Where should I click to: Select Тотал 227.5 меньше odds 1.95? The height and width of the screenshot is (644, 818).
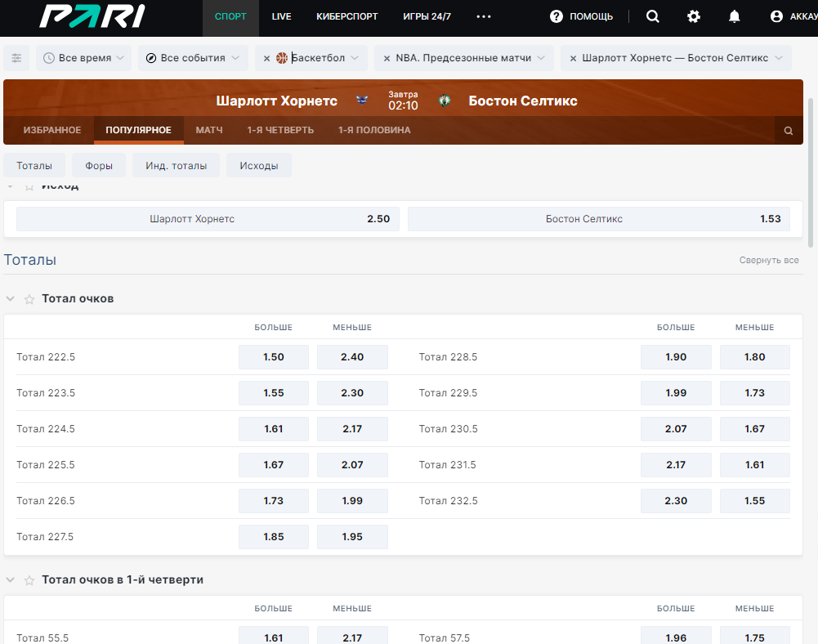point(352,537)
